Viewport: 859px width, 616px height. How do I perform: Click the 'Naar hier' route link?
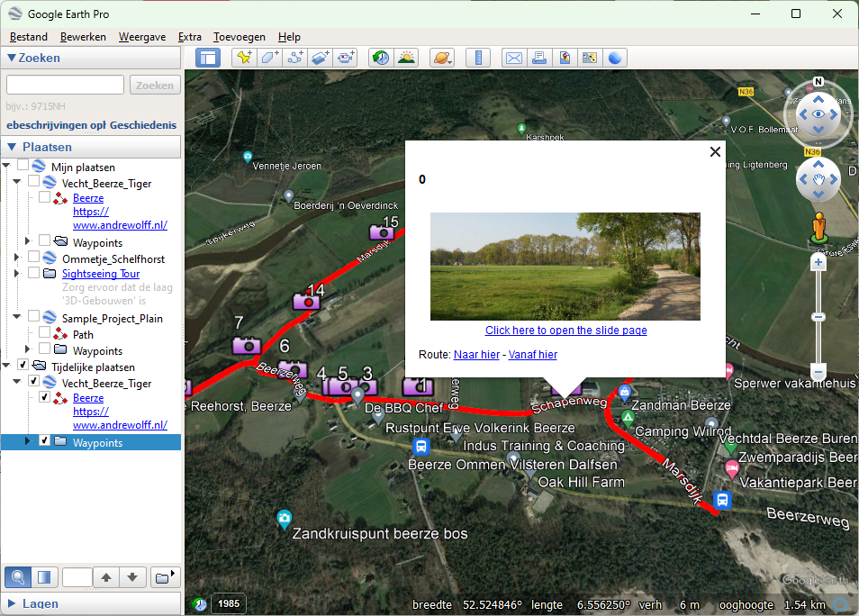pyautogui.click(x=476, y=355)
